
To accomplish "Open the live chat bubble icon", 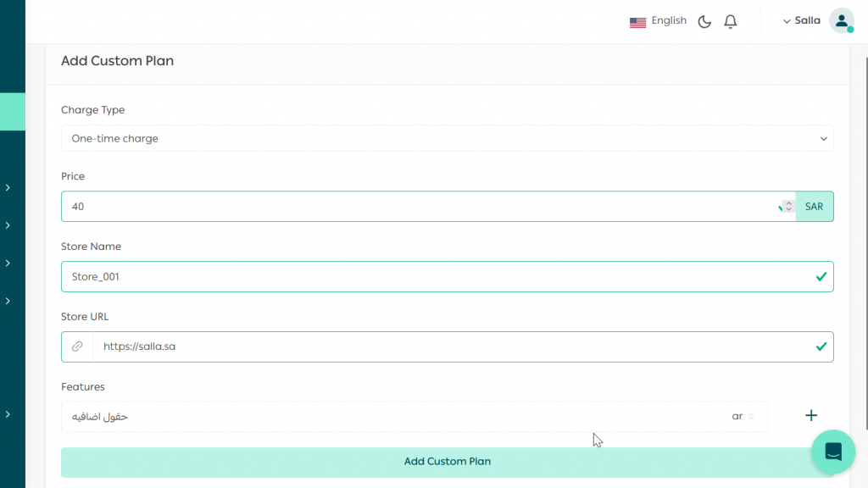I will pyautogui.click(x=832, y=452).
